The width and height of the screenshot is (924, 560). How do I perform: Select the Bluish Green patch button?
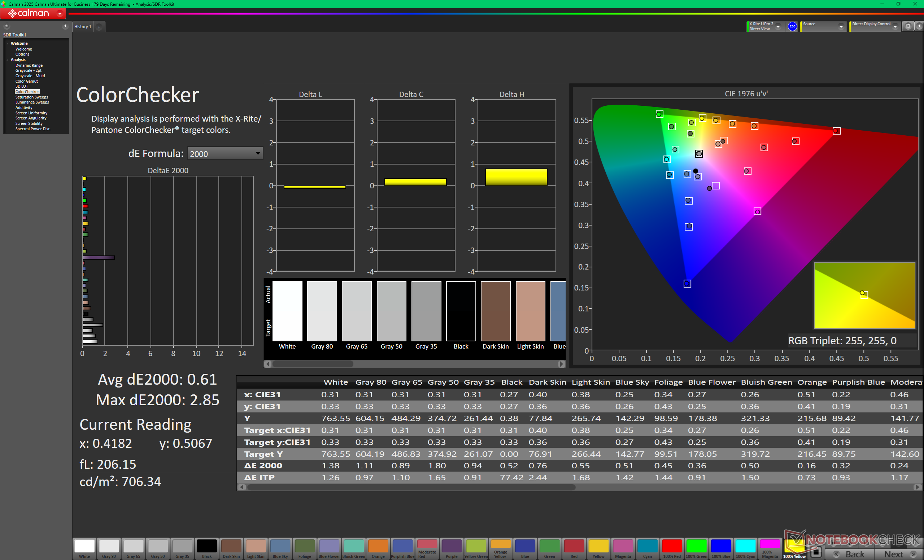point(354,548)
